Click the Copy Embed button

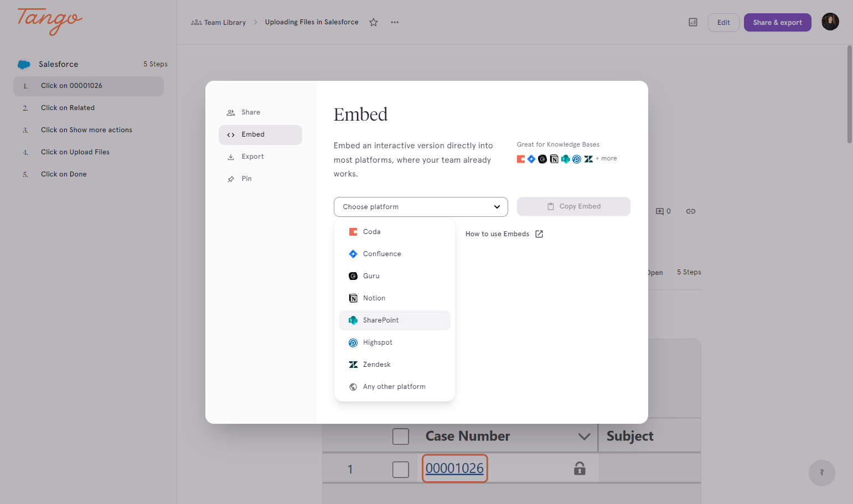[573, 206]
